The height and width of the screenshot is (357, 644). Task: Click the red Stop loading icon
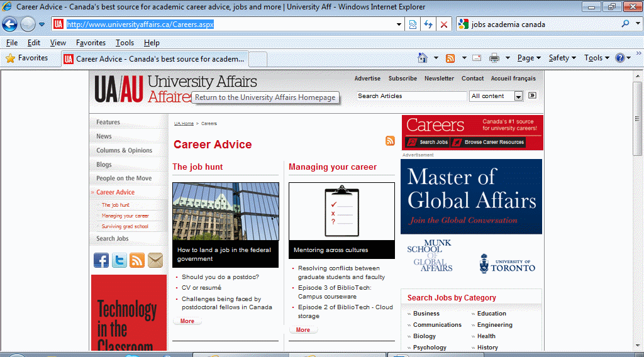(444, 25)
